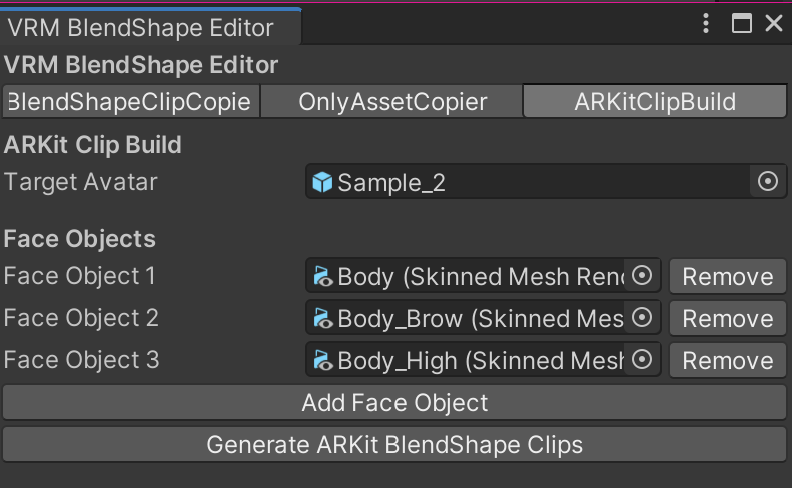
Task: Click Add Face Object button
Action: pos(394,403)
